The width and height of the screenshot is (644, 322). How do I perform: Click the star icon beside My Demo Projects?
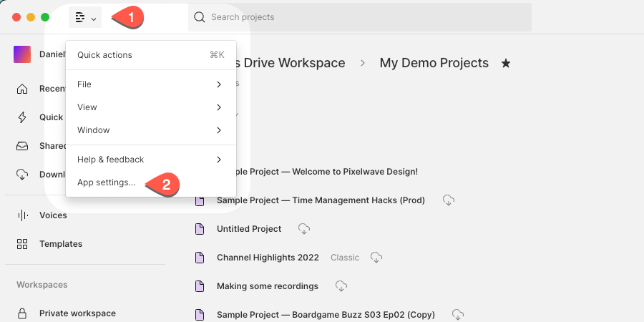tap(506, 64)
